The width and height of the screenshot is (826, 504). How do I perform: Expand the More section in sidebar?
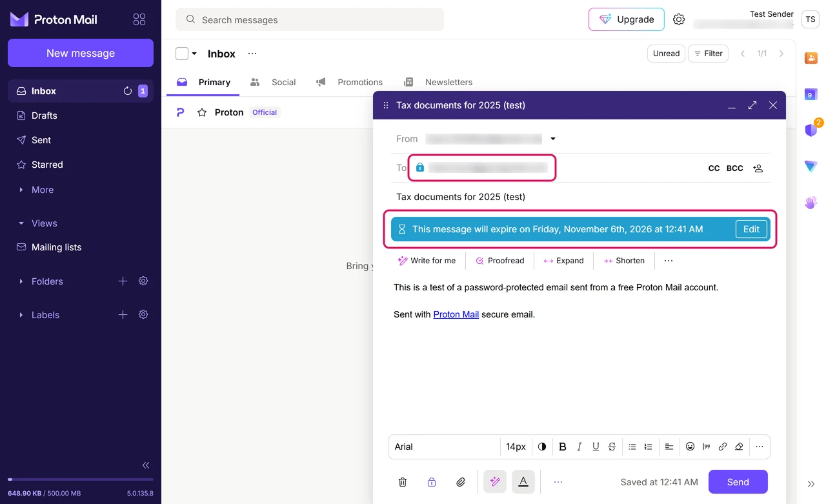pos(43,190)
